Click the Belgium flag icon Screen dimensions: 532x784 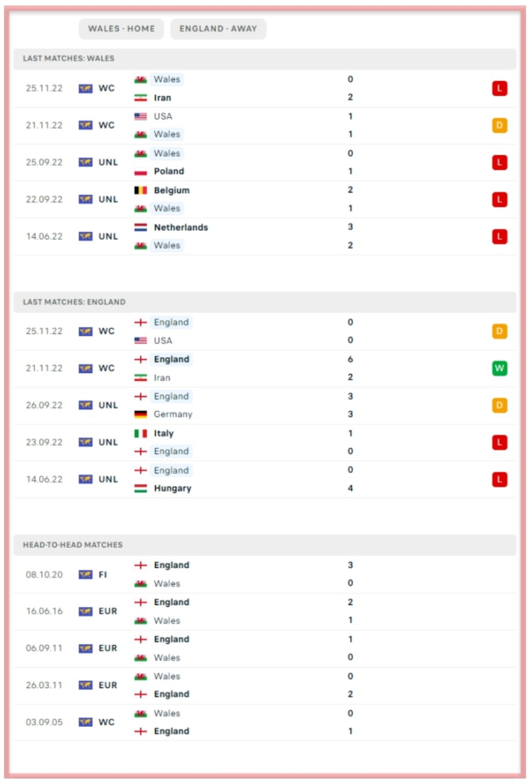[x=140, y=190]
